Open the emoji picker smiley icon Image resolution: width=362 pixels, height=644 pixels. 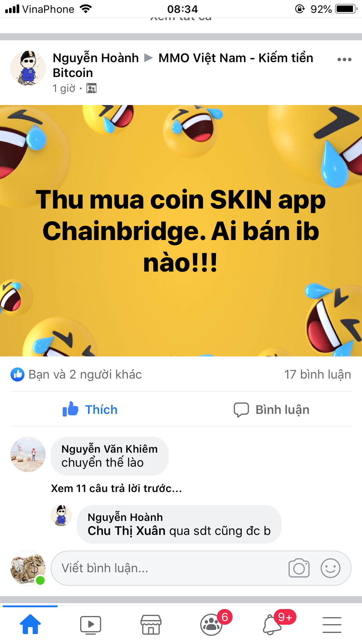pos(330,568)
